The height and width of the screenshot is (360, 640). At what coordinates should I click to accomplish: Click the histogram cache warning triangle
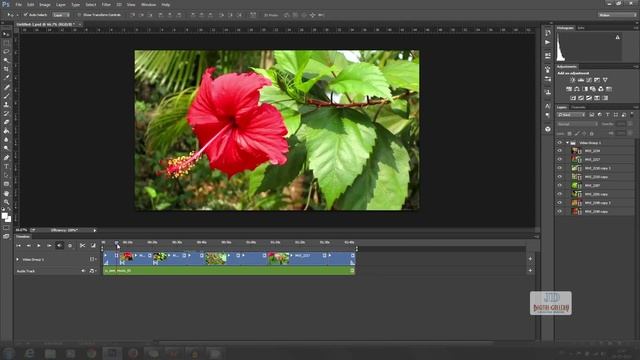pyautogui.click(x=618, y=37)
